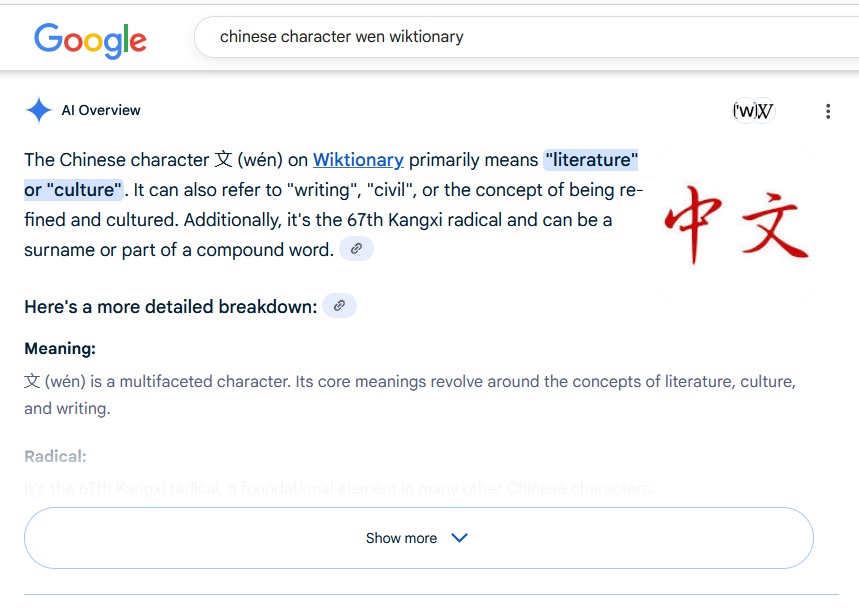Screen dimensions: 859x609
Task: Click the faded "Radical:" heading
Action: tap(55, 457)
